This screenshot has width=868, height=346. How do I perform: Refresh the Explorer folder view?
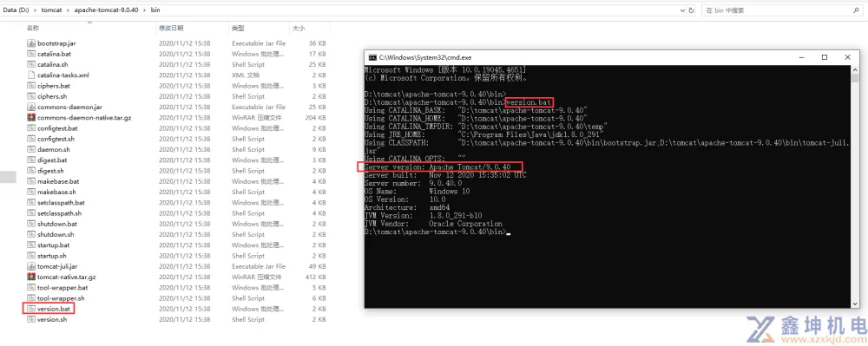click(x=691, y=10)
